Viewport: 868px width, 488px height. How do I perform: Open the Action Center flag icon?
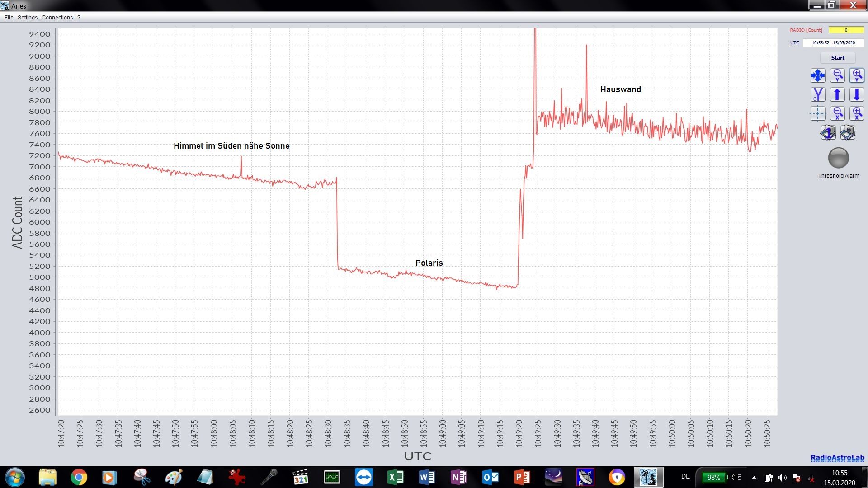pyautogui.click(x=797, y=478)
